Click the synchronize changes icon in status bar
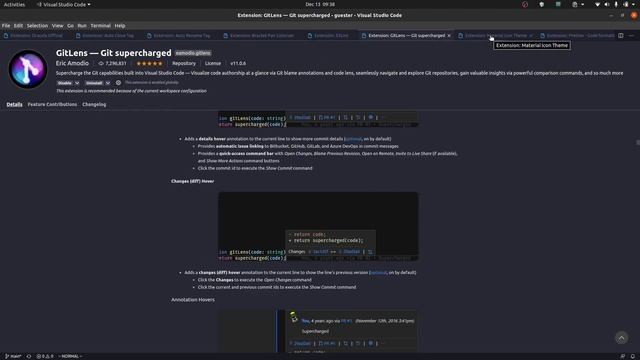 tap(29, 356)
